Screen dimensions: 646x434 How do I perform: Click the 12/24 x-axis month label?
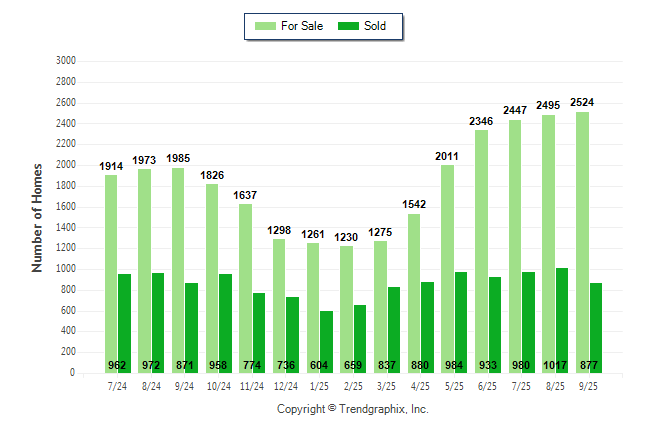click(x=286, y=385)
